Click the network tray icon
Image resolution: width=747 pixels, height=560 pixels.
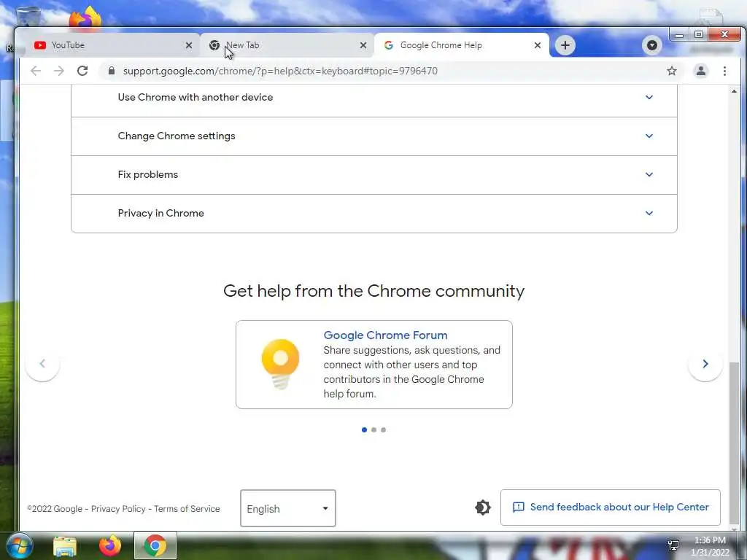[x=673, y=545]
